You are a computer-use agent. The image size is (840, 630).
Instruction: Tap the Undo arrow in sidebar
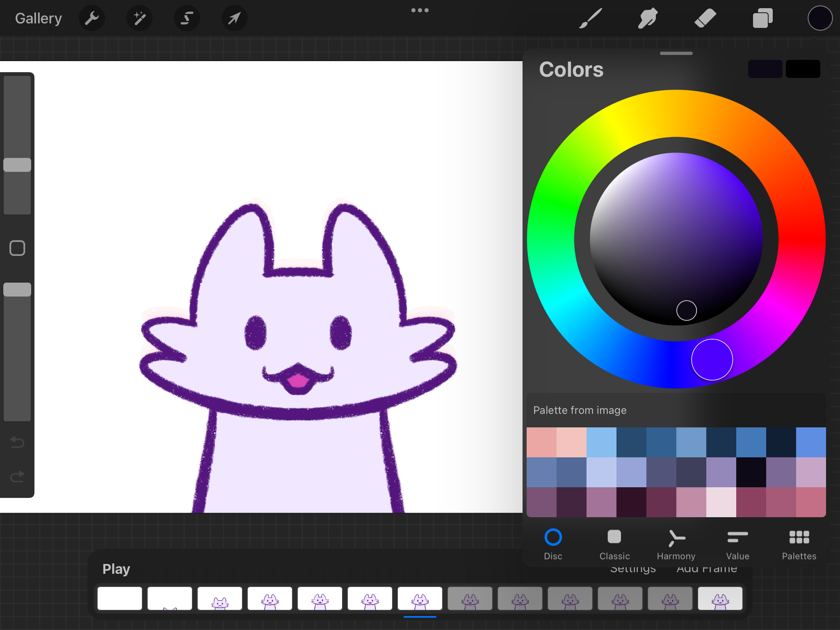click(x=17, y=442)
